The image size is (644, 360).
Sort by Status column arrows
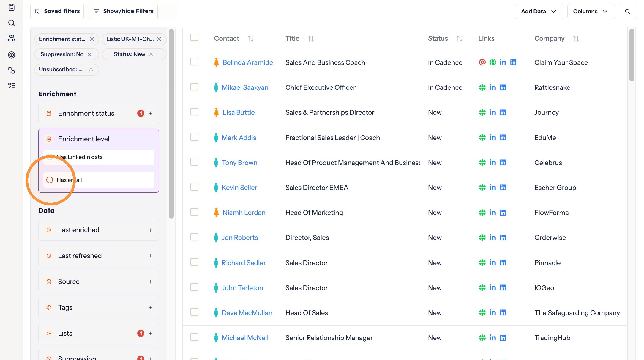coord(460,39)
